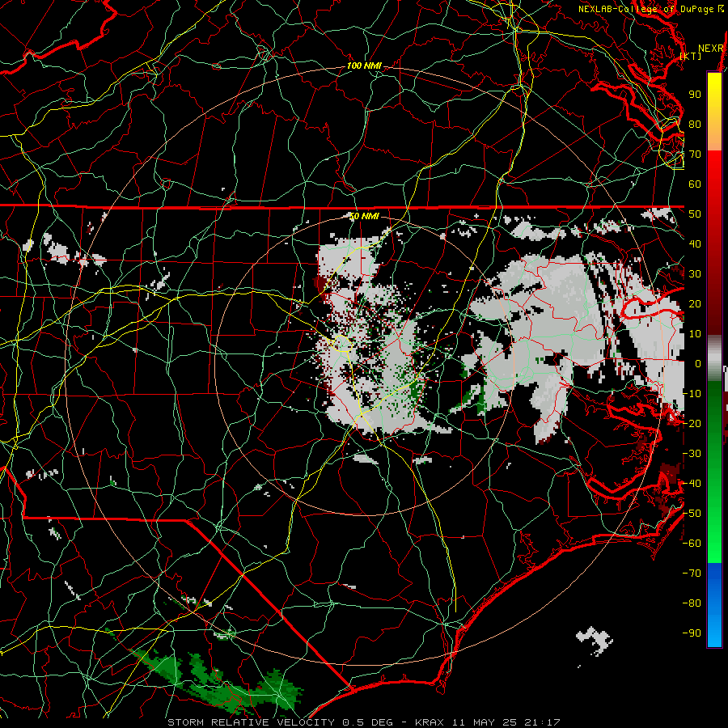
Task: Select the positive 10 scale value
Action: (695, 334)
